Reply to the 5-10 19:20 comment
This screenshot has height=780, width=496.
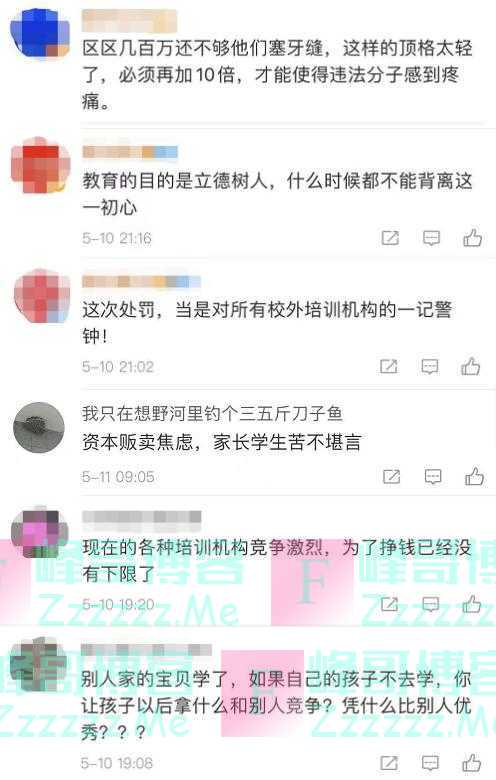431,604
